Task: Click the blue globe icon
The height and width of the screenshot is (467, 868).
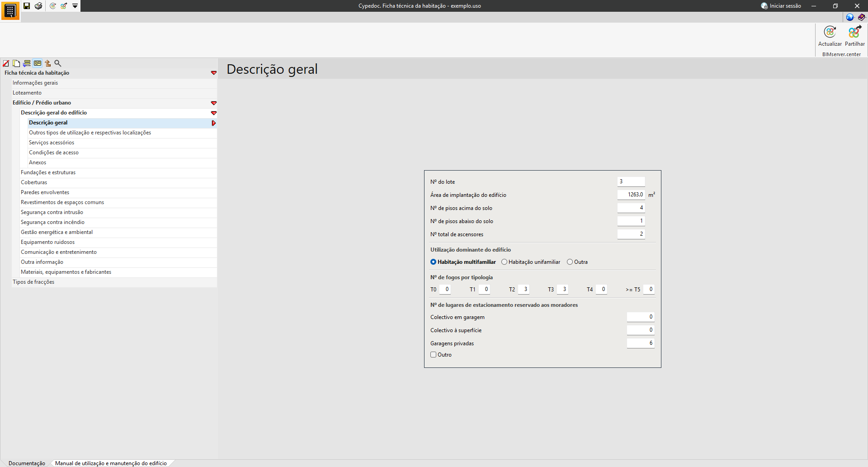Action: [x=850, y=17]
